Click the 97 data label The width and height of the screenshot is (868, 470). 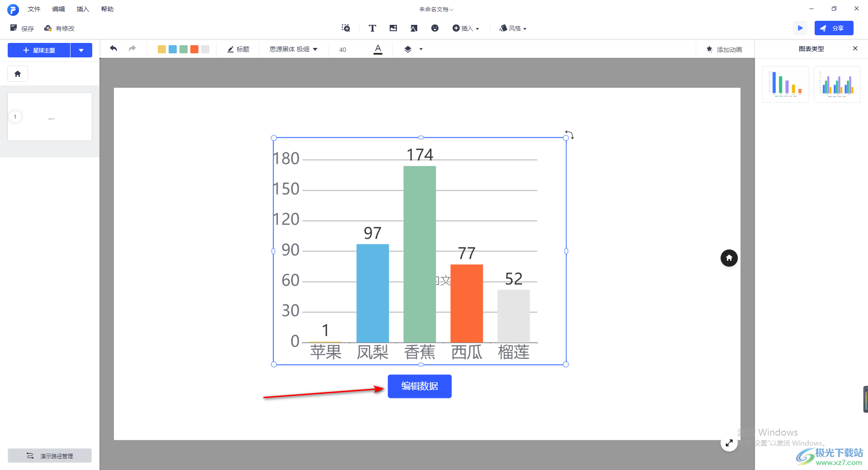click(373, 233)
